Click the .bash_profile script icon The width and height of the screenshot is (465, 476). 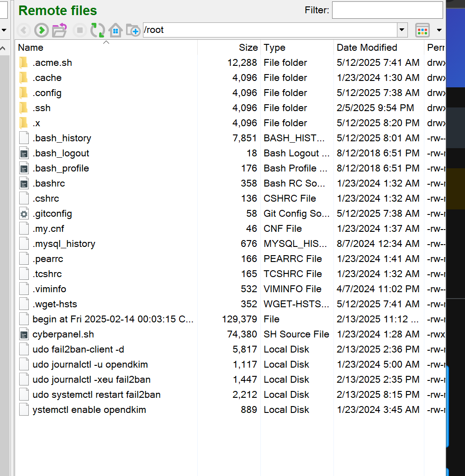point(24,168)
